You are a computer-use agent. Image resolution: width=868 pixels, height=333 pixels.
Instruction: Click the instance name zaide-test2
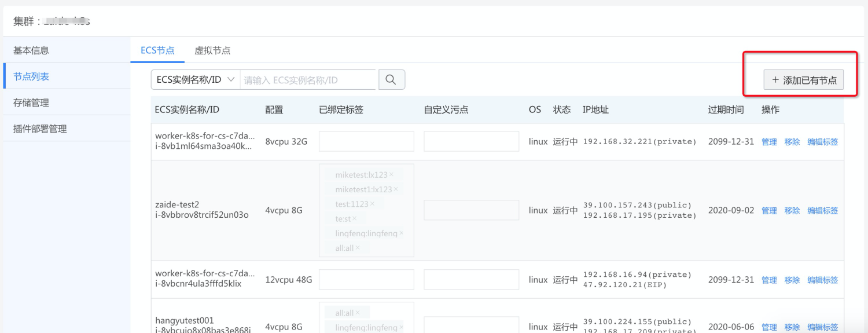(x=177, y=204)
